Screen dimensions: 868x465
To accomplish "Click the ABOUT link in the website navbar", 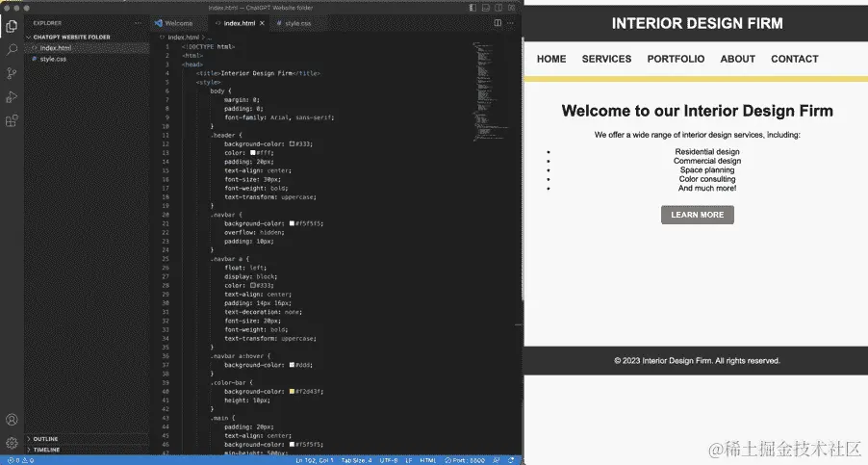I will [x=738, y=59].
